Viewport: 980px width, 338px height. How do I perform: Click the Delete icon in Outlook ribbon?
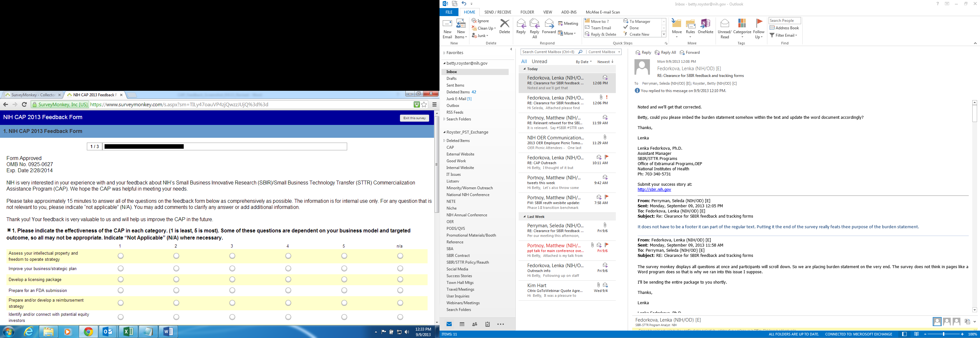coord(504,27)
